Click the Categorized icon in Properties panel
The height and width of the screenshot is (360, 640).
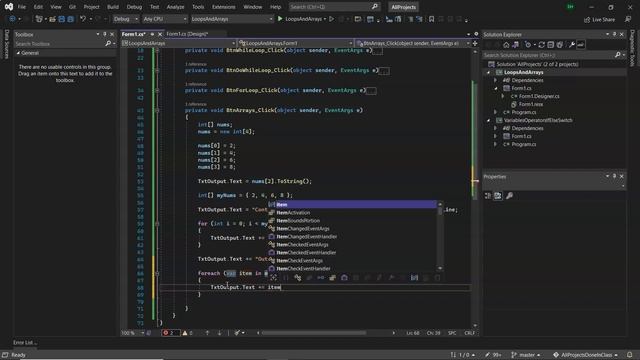point(488,196)
